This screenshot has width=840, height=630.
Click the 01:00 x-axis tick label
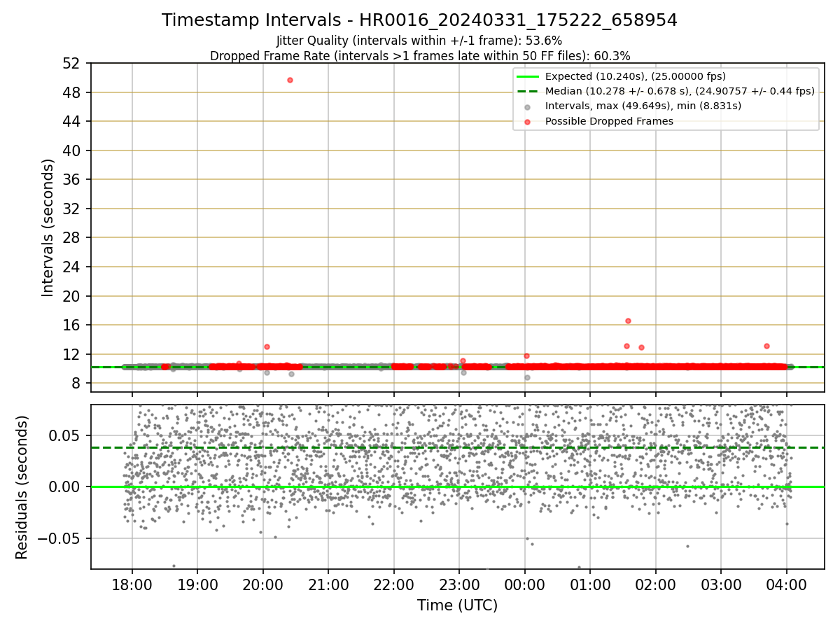[590, 584]
